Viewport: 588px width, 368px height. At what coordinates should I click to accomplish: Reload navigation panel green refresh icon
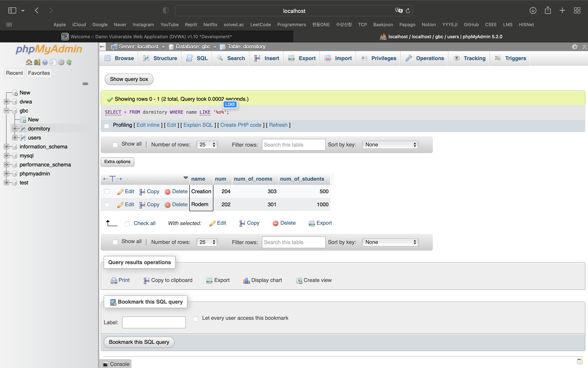[69, 62]
